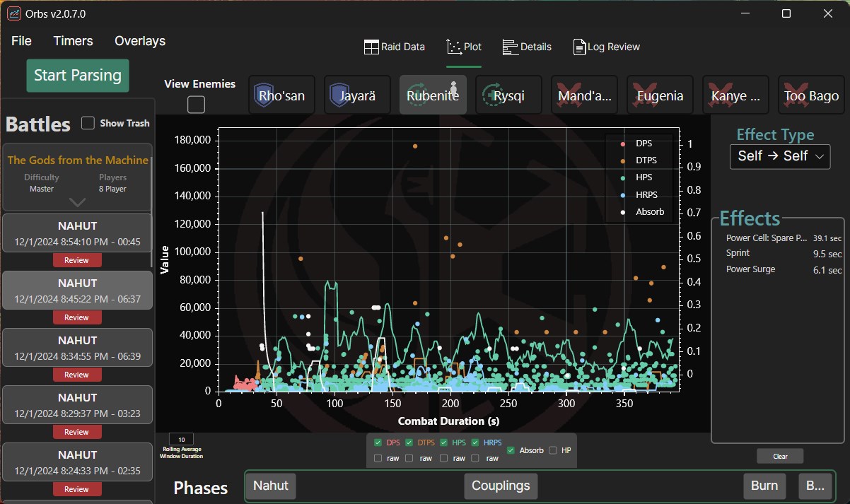Click the Details bar list icon
Image resolution: width=850 pixels, height=504 pixels.
[x=510, y=47]
